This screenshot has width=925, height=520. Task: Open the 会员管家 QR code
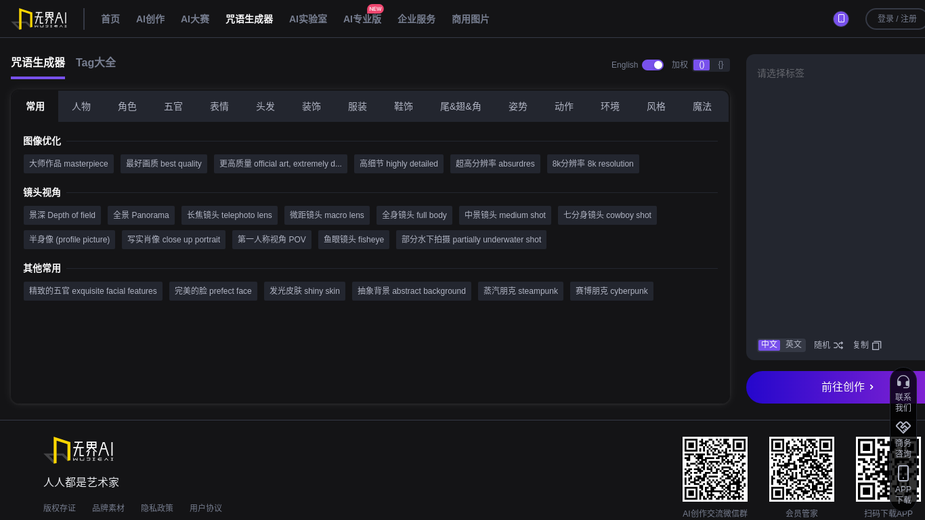801,469
